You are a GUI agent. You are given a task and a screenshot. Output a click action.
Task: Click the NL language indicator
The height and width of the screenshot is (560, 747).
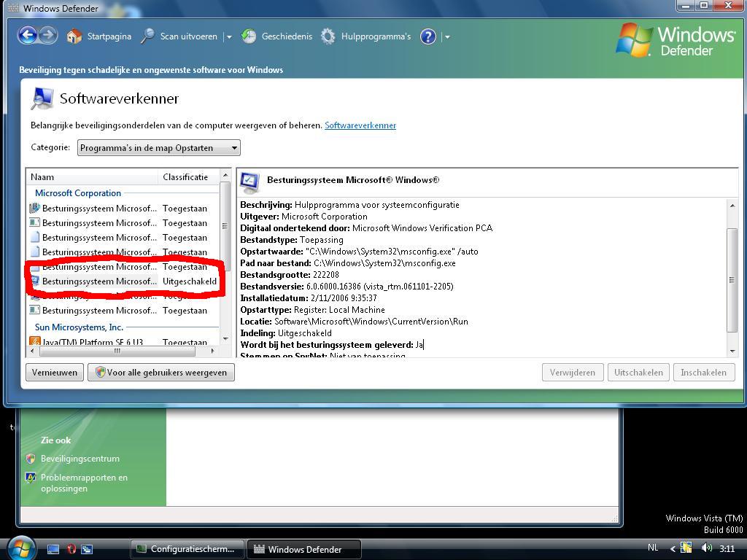[653, 548]
